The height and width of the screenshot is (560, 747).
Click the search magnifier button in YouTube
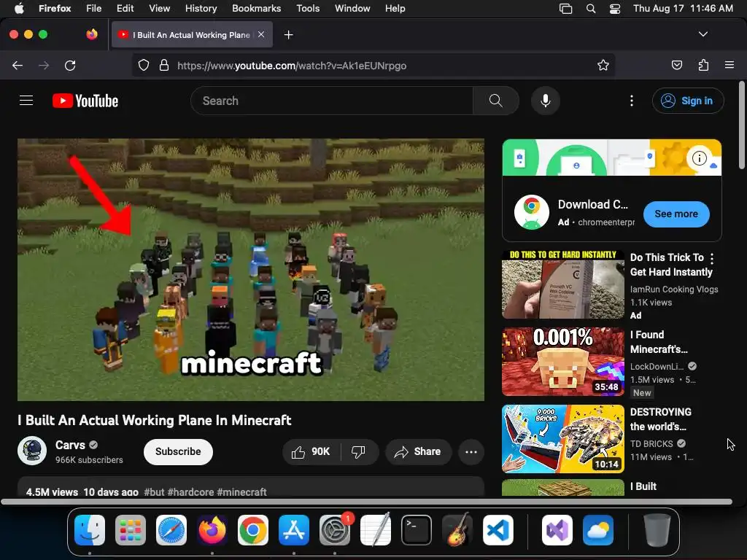[x=495, y=101]
